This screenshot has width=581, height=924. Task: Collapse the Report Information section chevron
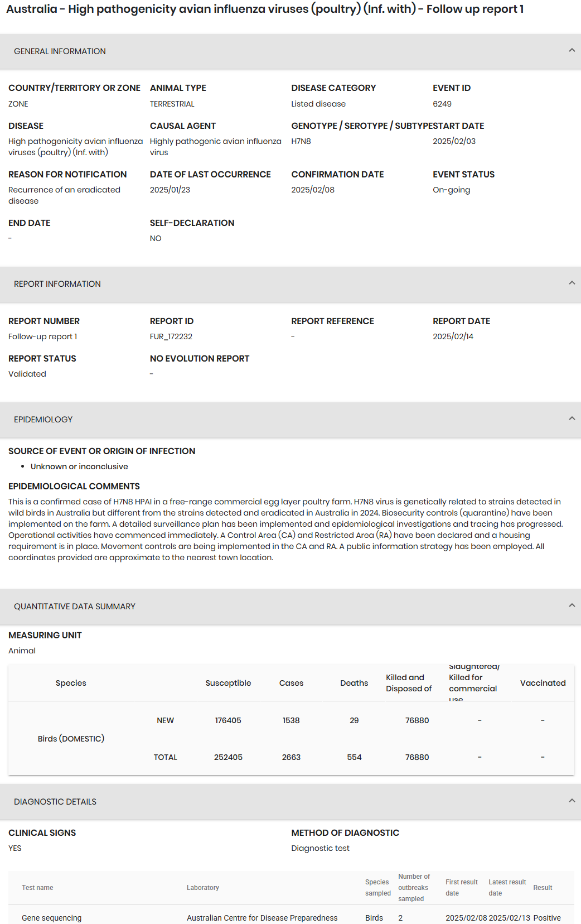point(572,283)
